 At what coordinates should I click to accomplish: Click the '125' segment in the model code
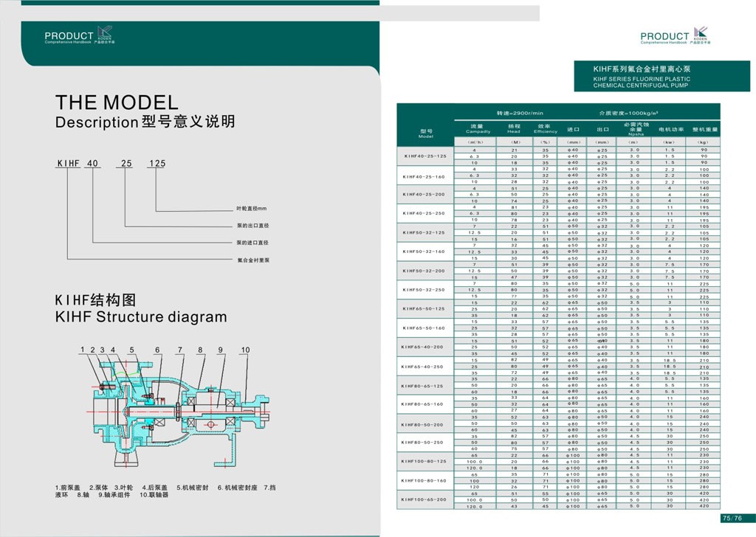coord(157,164)
